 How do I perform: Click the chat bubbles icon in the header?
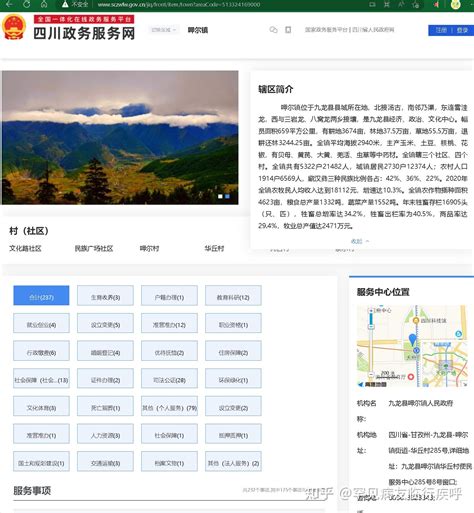tap(273, 30)
